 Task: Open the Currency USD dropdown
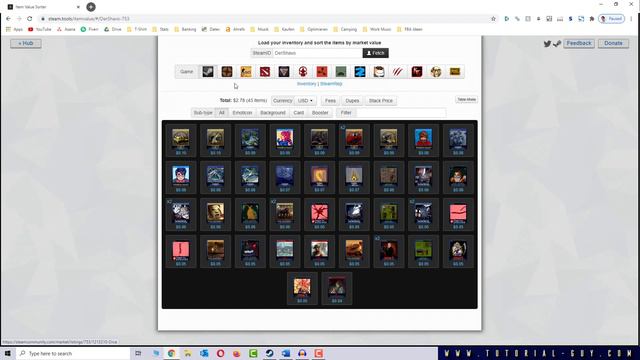coord(305,101)
